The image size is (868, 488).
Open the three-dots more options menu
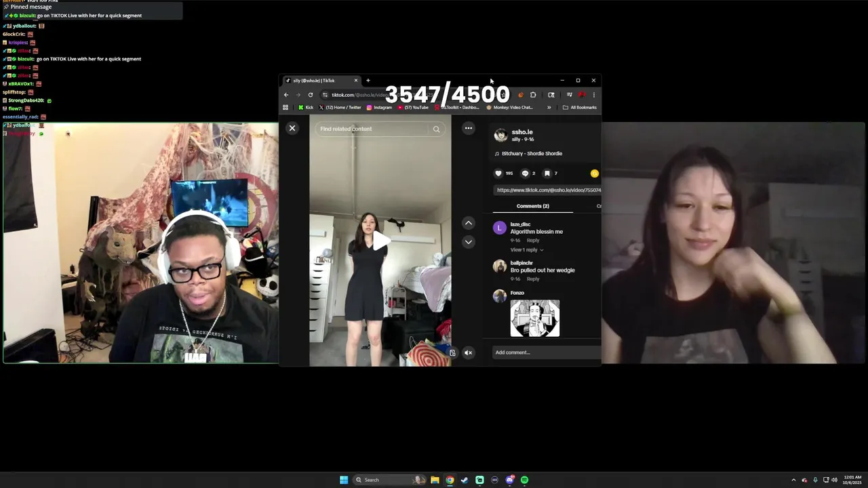click(468, 128)
